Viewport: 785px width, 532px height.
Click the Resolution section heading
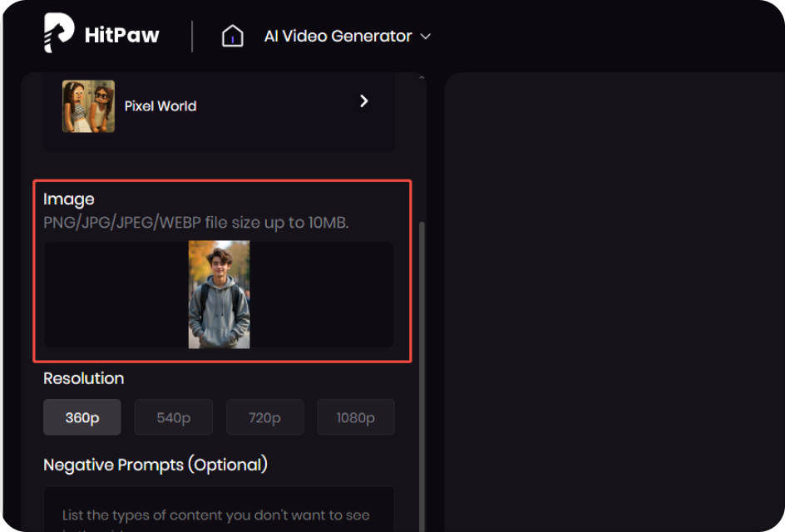coord(83,378)
